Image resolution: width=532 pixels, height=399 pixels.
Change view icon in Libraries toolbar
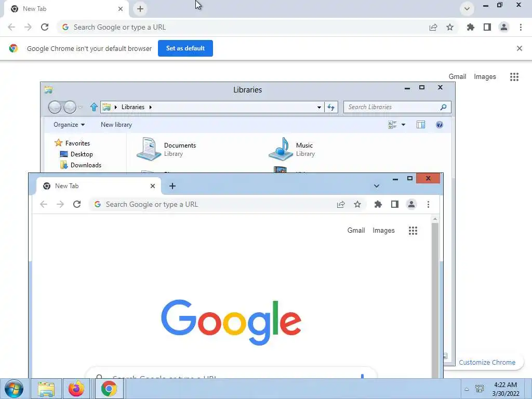coord(392,125)
